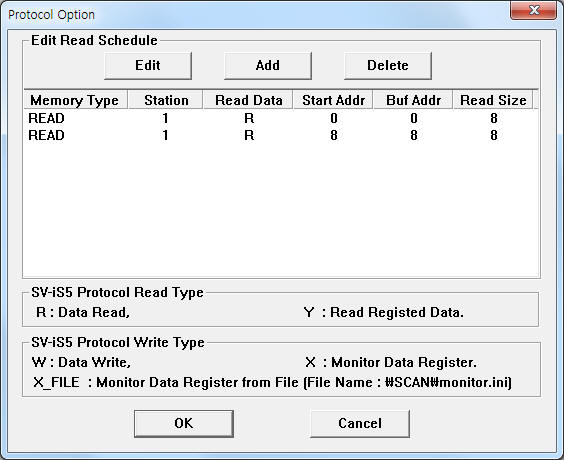Viewport: 564px width, 460px height.
Task: Confirm settings with the OK button
Action: click(x=184, y=424)
